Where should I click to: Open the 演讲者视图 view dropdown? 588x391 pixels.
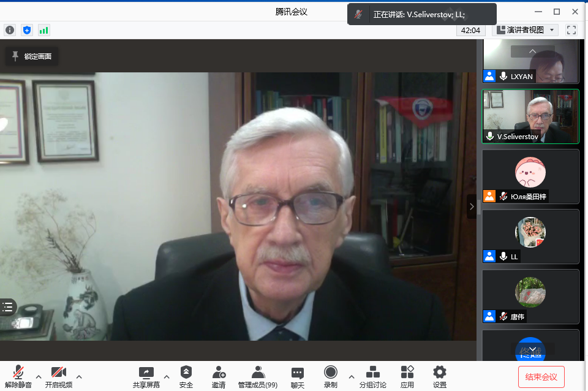[x=525, y=29]
